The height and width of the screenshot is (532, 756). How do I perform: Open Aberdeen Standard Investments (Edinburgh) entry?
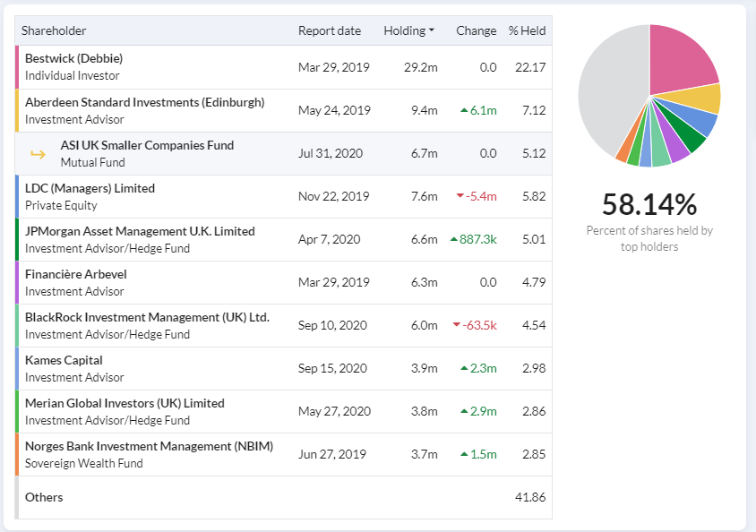pos(144,102)
